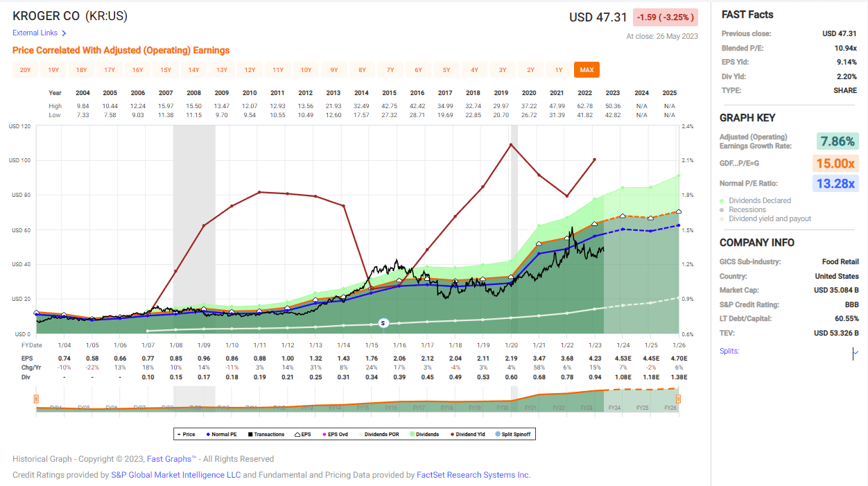Click the 7.86% earnings growth rate badge
This screenshot has height=486, width=868.
coord(837,141)
